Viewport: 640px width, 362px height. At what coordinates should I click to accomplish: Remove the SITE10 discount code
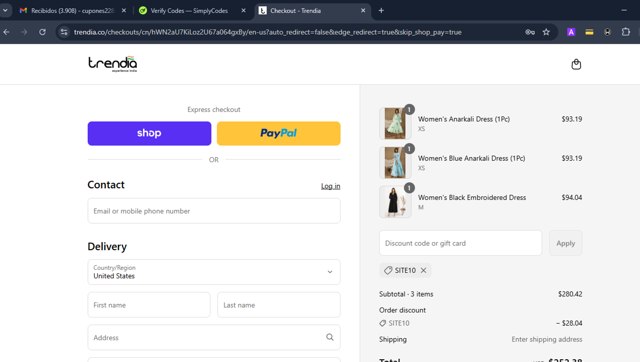point(424,270)
